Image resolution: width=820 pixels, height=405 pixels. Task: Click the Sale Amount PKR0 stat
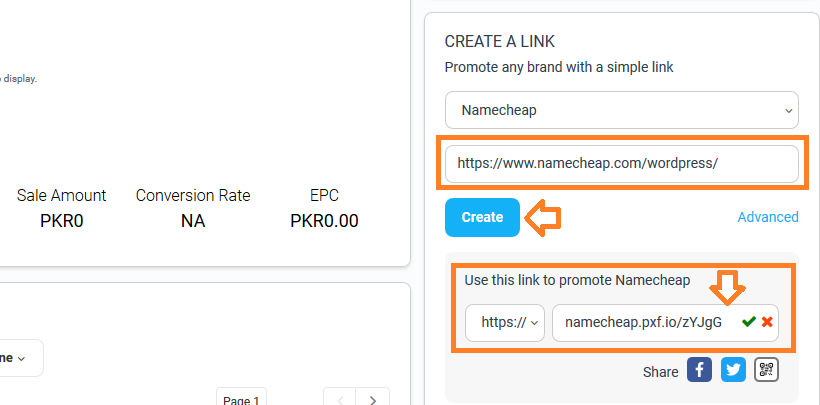pos(61,208)
